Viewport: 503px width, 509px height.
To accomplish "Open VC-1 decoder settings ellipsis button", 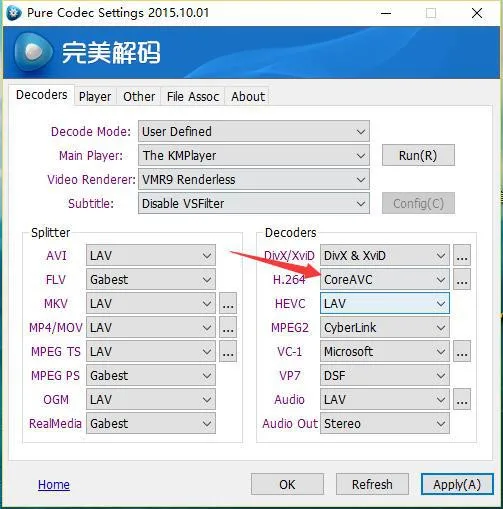I will (x=462, y=351).
